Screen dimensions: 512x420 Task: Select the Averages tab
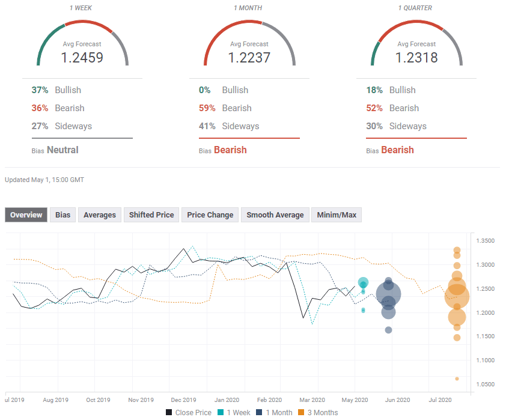point(100,215)
